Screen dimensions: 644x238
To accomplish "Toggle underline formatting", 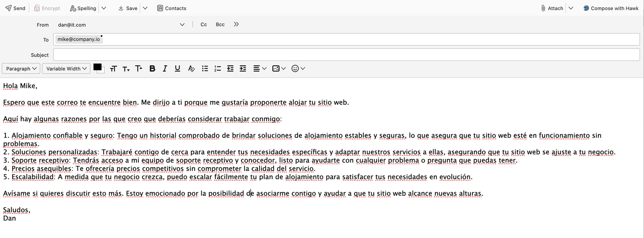I will (178, 68).
